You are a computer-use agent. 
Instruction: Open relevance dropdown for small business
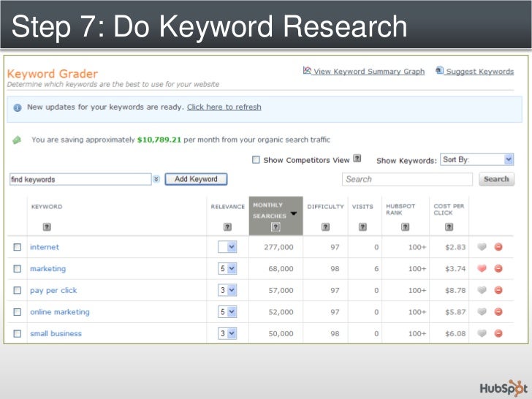227,333
